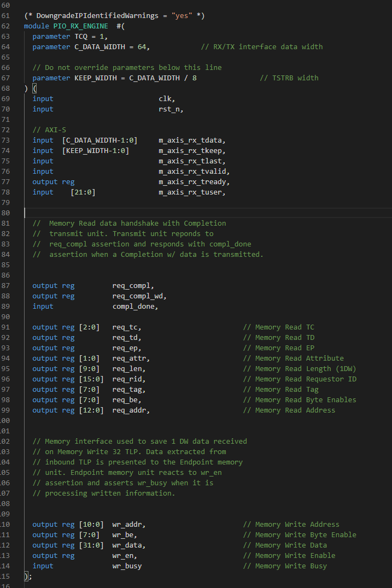Click the "Memory Read Requestor ID" comment
This screenshot has width=392, height=588.
306,379
